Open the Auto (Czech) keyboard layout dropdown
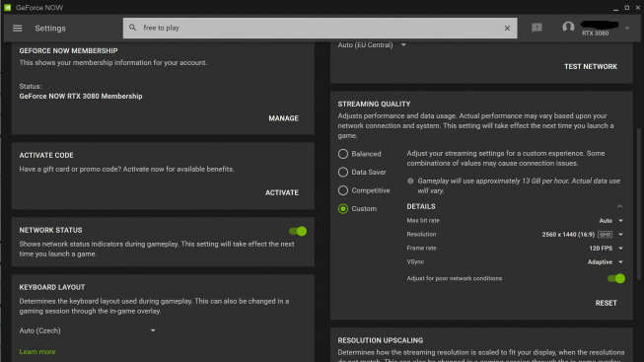The image size is (644, 362). coord(87,330)
